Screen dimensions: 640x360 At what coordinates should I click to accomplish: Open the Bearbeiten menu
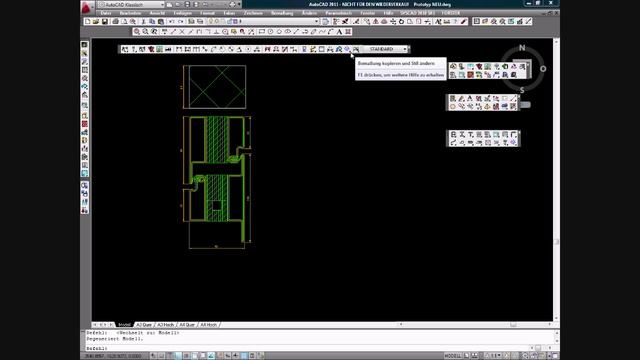coord(130,13)
